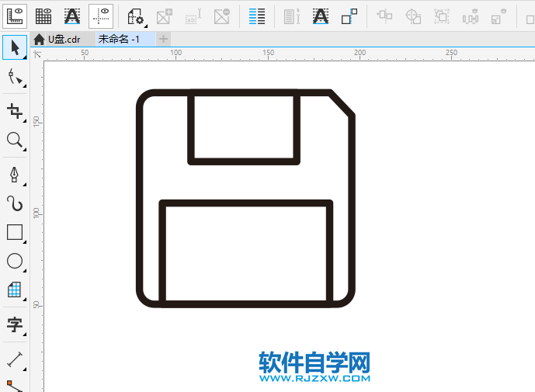Select the floppy disk lower label rectangle
This screenshot has height=392, width=535.
(x=246, y=254)
